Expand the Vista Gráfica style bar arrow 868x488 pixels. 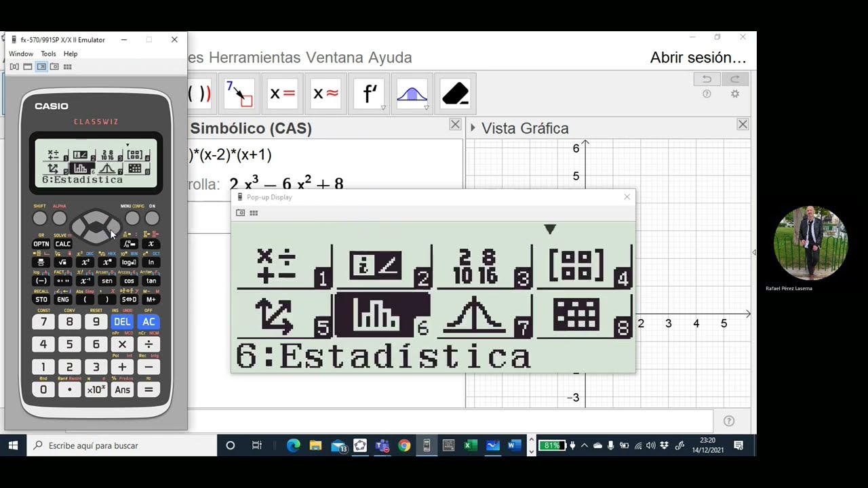tap(473, 128)
